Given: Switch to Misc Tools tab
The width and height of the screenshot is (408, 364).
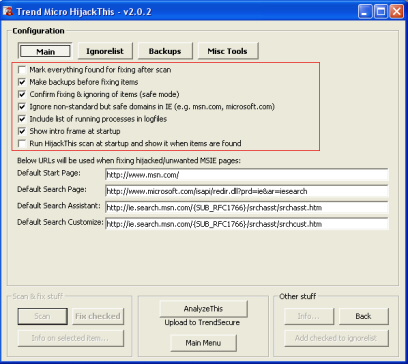Looking at the screenshot, I should point(227,51).
